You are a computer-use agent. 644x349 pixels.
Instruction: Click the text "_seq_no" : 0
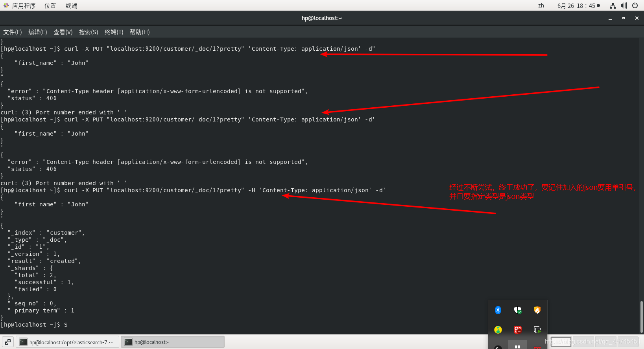point(32,303)
